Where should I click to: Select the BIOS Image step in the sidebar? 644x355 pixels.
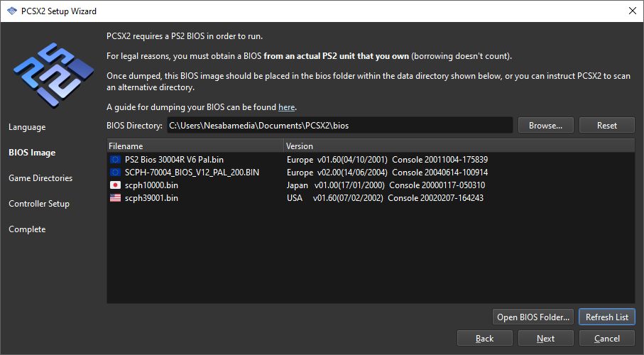pos(32,153)
